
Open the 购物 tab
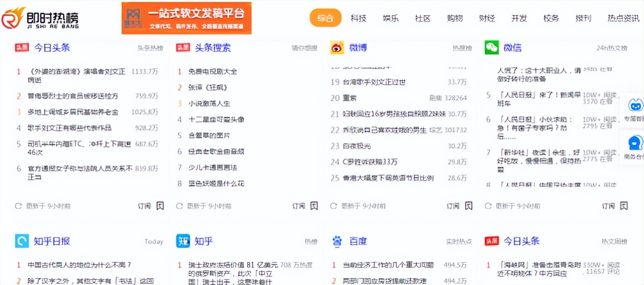click(x=455, y=19)
